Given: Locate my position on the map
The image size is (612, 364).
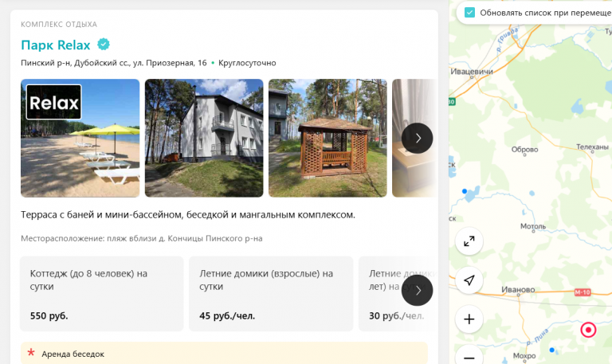Looking at the screenshot, I should pyautogui.click(x=469, y=280).
